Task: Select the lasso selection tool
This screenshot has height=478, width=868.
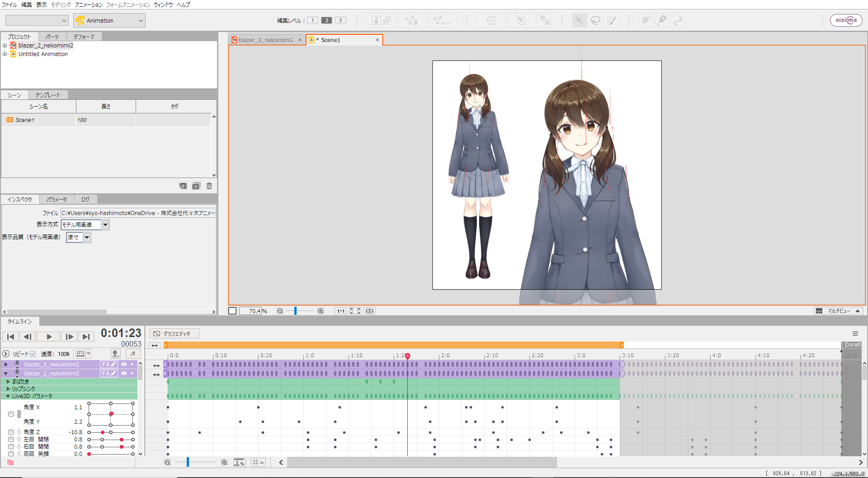Action: (595, 20)
